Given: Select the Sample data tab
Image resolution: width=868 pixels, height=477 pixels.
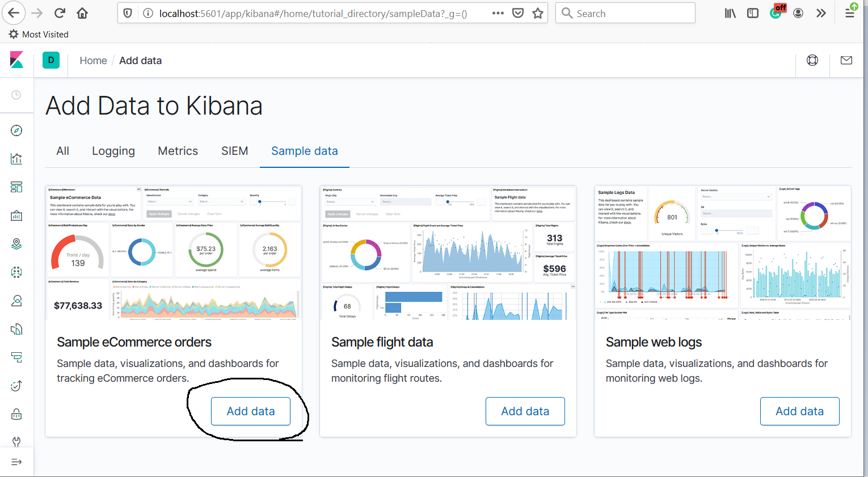Looking at the screenshot, I should pos(305,151).
